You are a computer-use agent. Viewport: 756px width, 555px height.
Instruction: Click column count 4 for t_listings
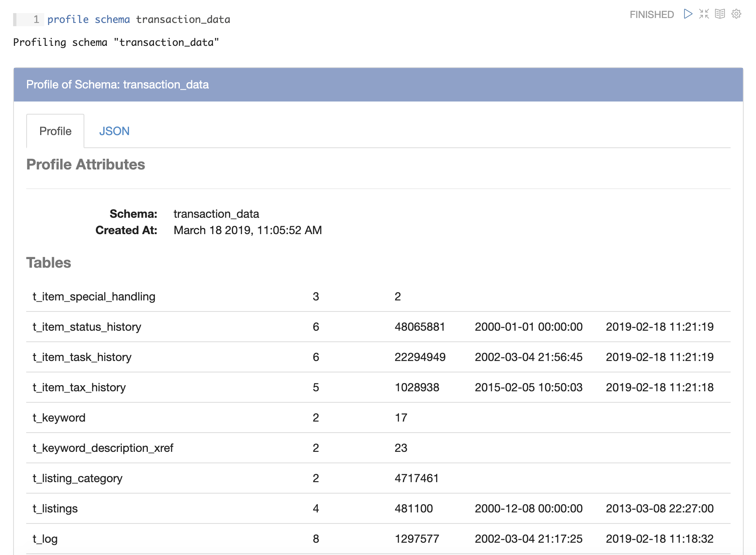[x=316, y=508]
